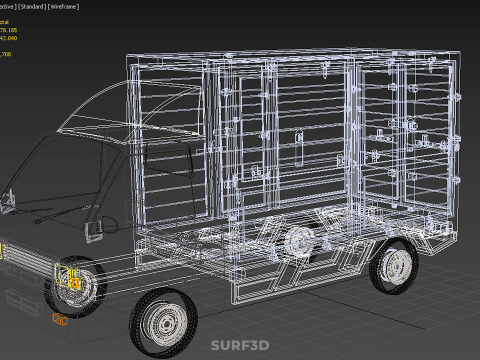This screenshot has width=480, height=360.
Task: Select the front-right wheel of the truck
Action: [x=164, y=324]
